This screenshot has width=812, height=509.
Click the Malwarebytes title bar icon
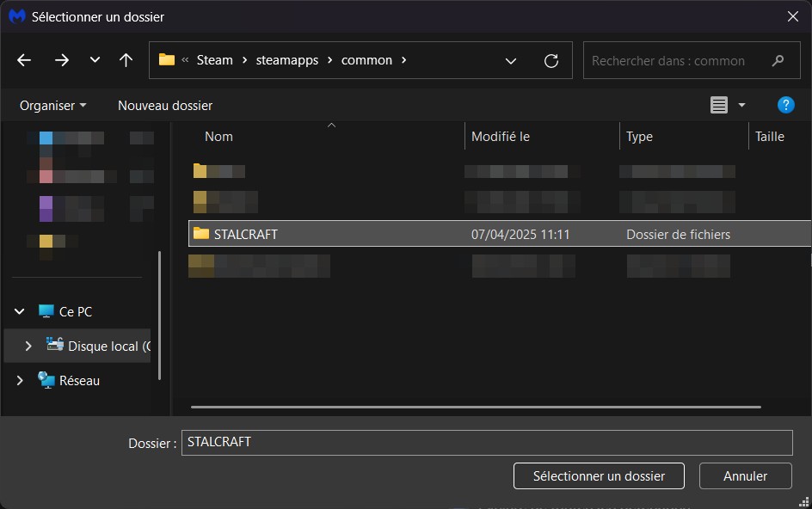pos(16,16)
